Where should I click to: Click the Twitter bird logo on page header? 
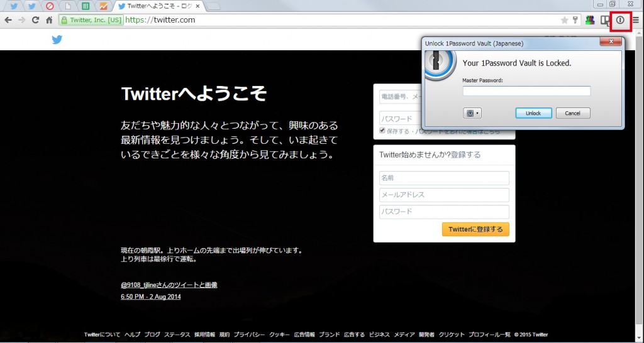(x=57, y=40)
